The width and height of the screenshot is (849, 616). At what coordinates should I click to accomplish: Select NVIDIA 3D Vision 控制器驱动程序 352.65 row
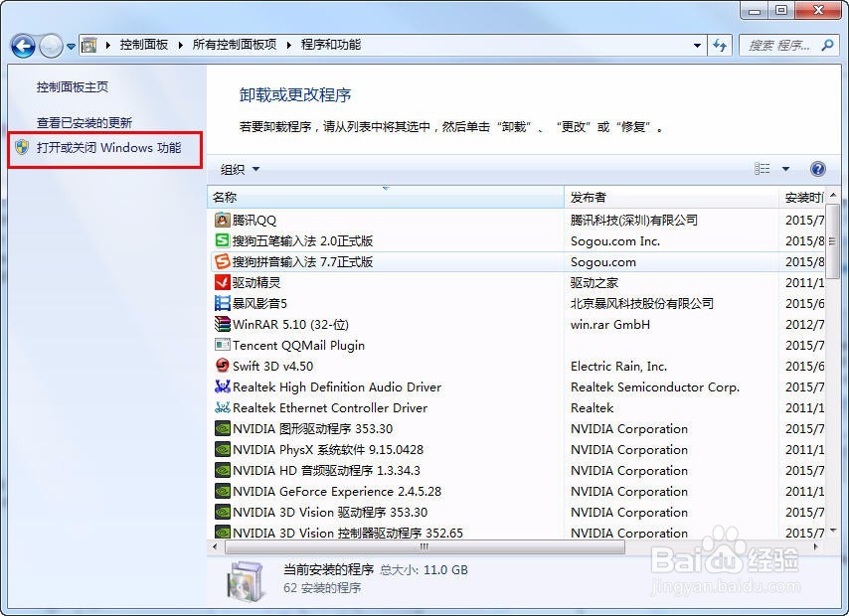coord(517,533)
